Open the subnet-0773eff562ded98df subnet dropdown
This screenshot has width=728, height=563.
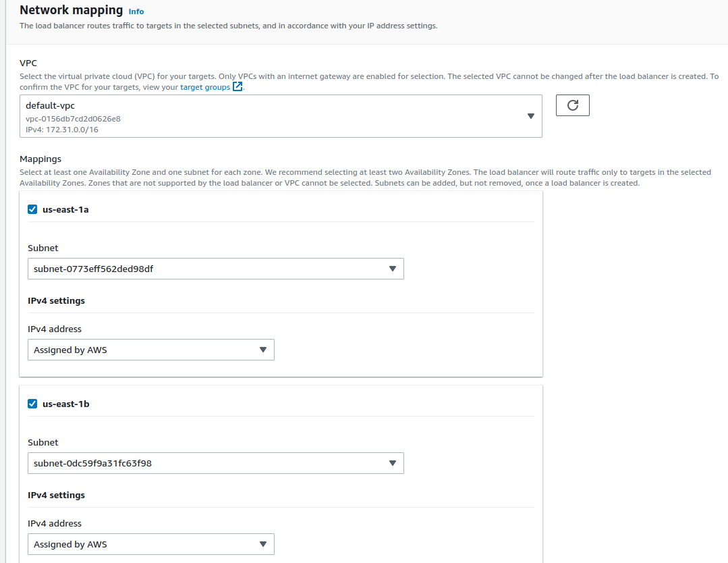tap(216, 269)
